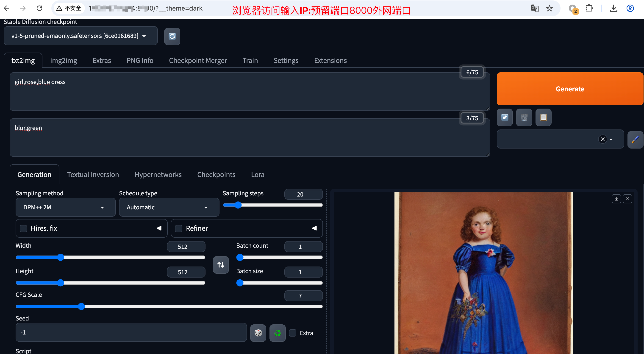Clear the prompt using the trashcan icon
The width and height of the screenshot is (644, 354).
click(x=524, y=117)
